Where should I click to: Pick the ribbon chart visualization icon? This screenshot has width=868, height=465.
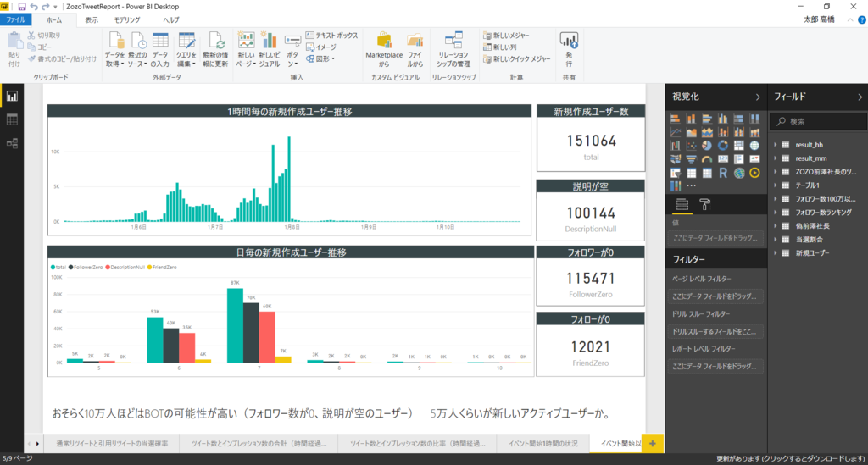pos(755,132)
